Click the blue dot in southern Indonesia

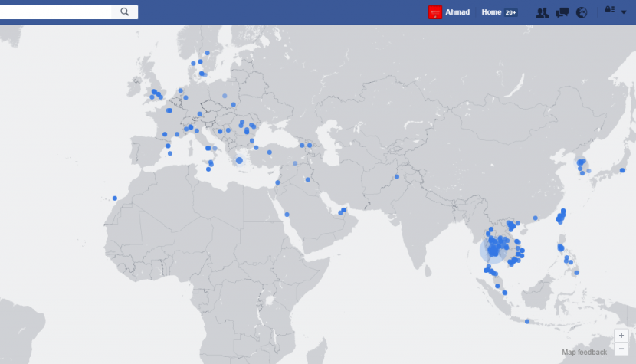pos(527,321)
